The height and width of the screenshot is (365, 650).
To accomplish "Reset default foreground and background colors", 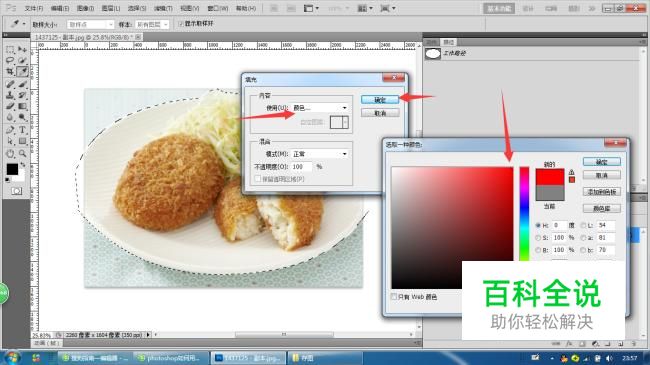I will 7,180.
